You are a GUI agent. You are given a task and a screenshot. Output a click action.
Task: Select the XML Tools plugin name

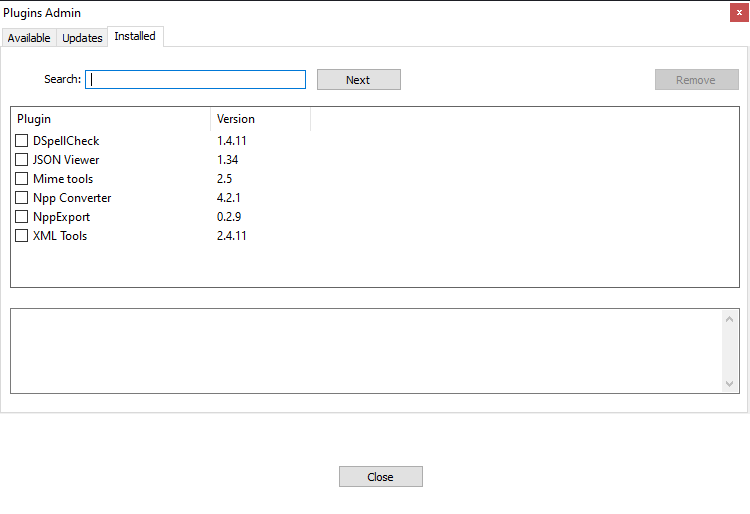click(x=60, y=236)
